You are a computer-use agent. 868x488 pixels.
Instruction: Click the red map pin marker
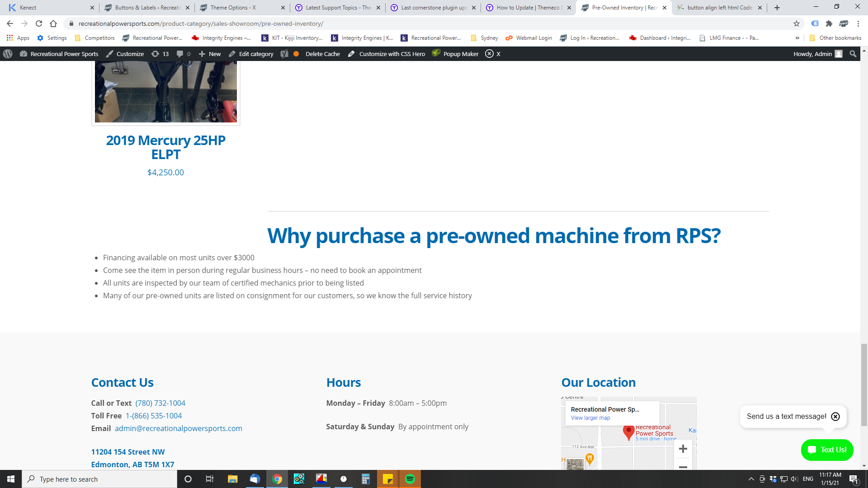coord(628,432)
